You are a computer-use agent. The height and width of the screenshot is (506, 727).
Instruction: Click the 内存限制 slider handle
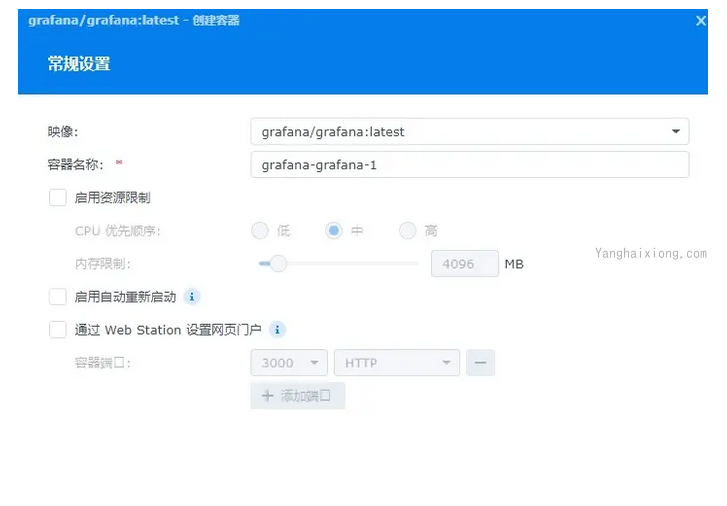click(x=278, y=263)
